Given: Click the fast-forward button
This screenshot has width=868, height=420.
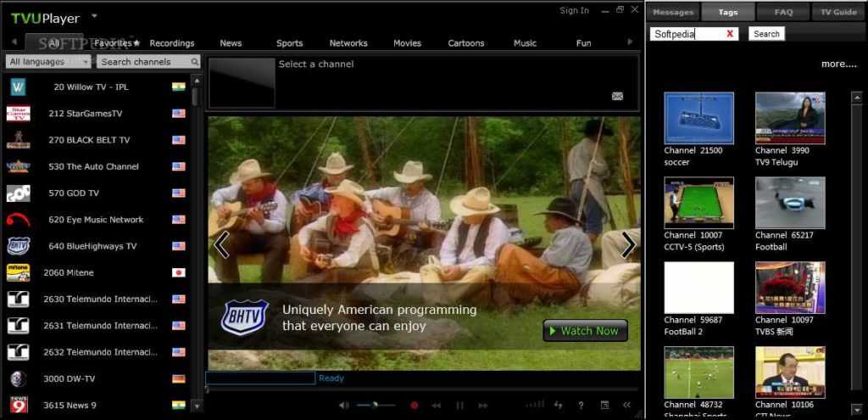Looking at the screenshot, I should point(482,406).
